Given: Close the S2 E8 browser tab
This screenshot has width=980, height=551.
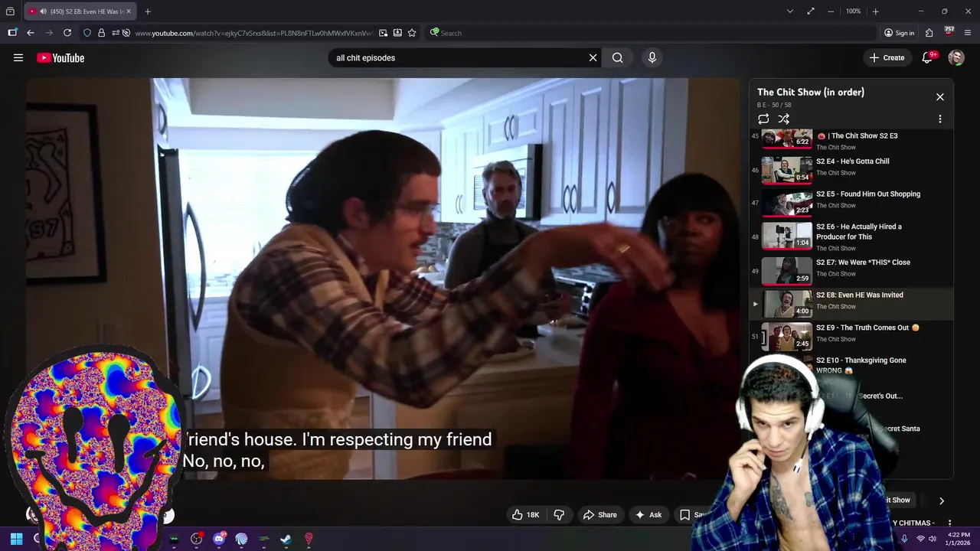Looking at the screenshot, I should 129,11.
